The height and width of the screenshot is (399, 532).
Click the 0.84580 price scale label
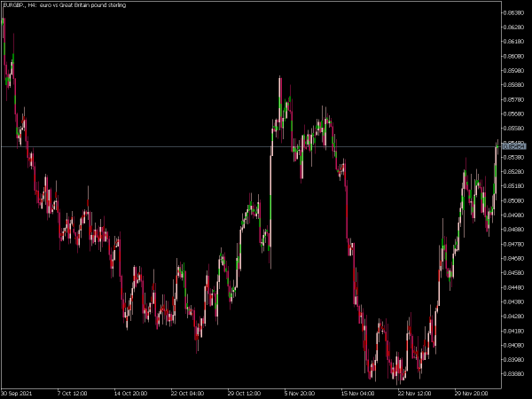[x=513, y=273]
